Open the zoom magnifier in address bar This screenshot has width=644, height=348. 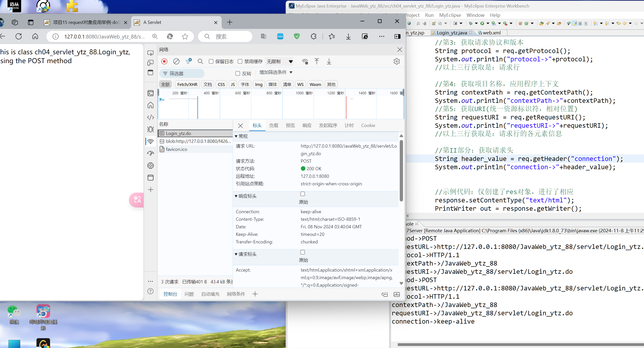(155, 36)
